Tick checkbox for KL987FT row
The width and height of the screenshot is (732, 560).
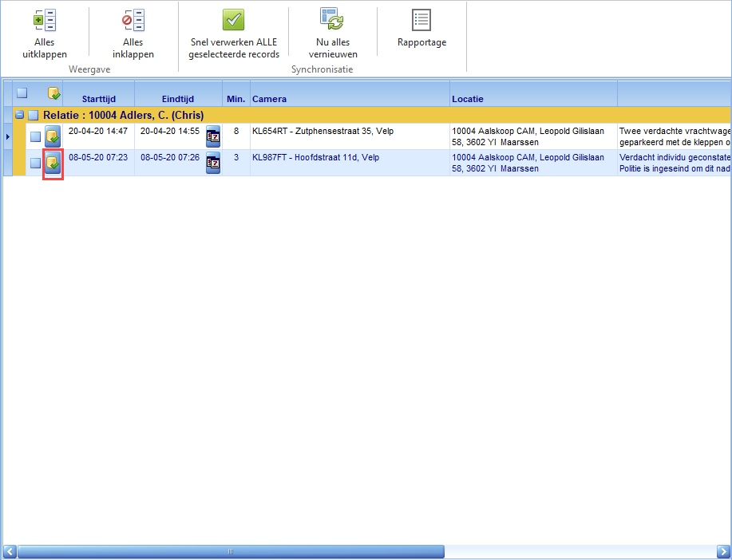tap(35, 163)
